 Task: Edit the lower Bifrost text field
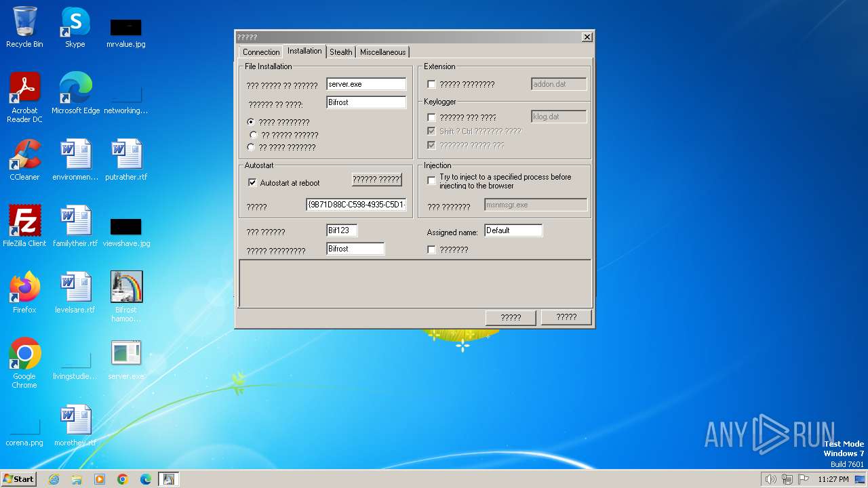pos(355,249)
